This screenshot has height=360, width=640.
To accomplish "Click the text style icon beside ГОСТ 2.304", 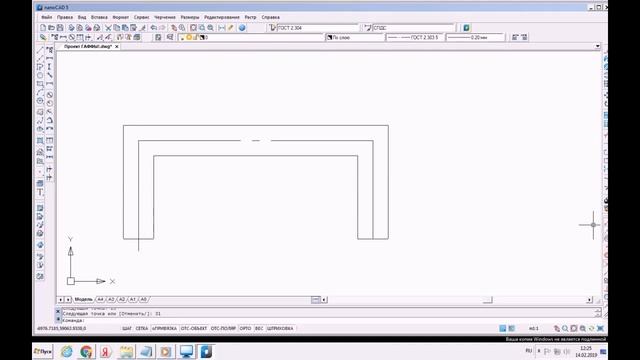I will [x=273, y=28].
